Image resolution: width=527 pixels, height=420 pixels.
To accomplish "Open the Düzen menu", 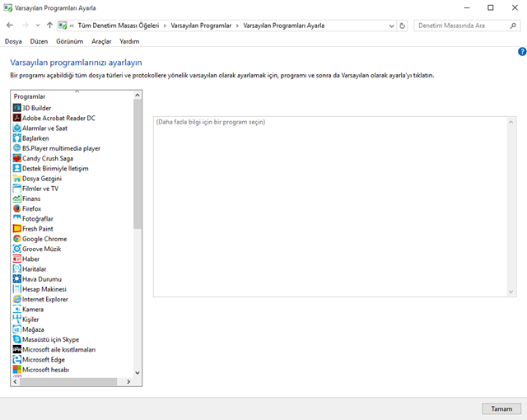I will pyautogui.click(x=39, y=41).
